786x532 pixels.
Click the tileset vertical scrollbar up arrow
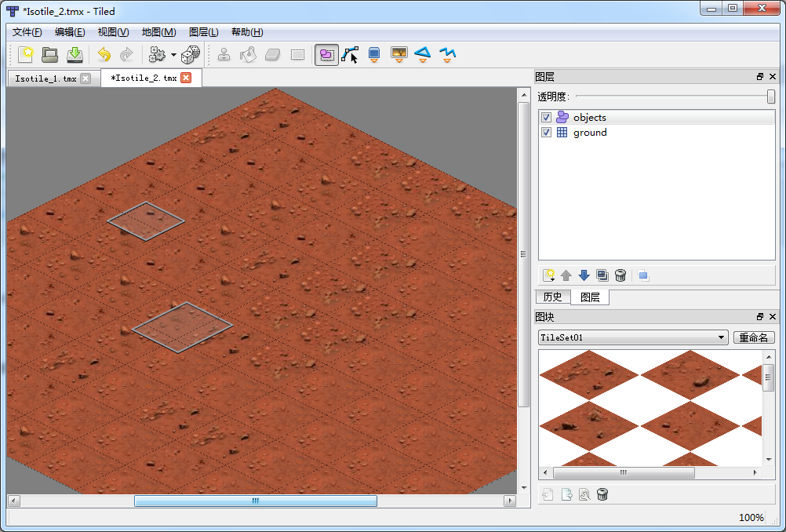click(769, 357)
